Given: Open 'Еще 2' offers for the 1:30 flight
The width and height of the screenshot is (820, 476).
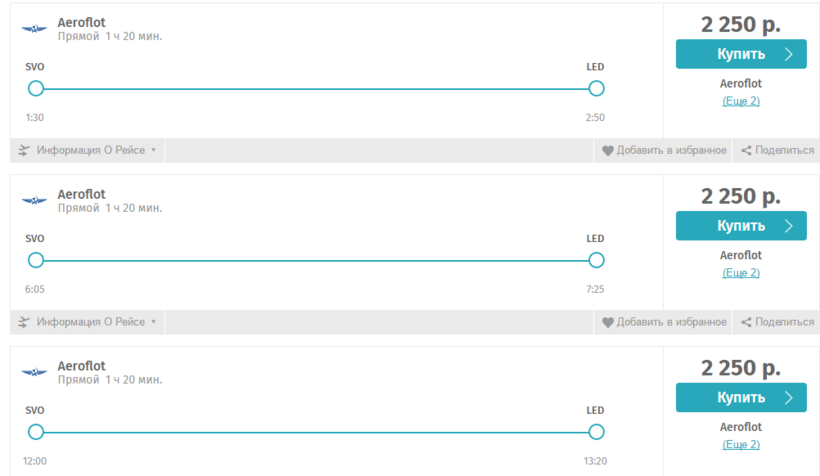Looking at the screenshot, I should tap(741, 101).
